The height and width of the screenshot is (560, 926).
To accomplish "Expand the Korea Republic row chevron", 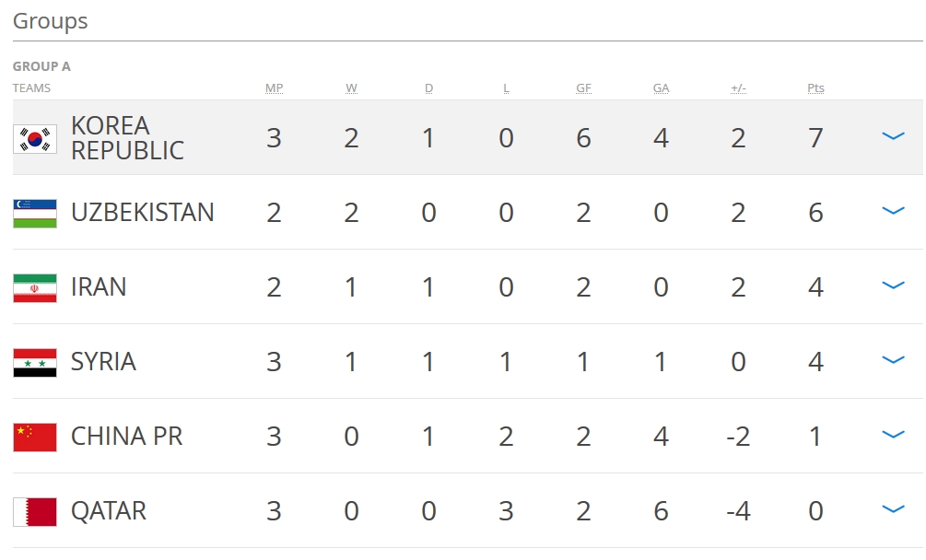I will [893, 136].
